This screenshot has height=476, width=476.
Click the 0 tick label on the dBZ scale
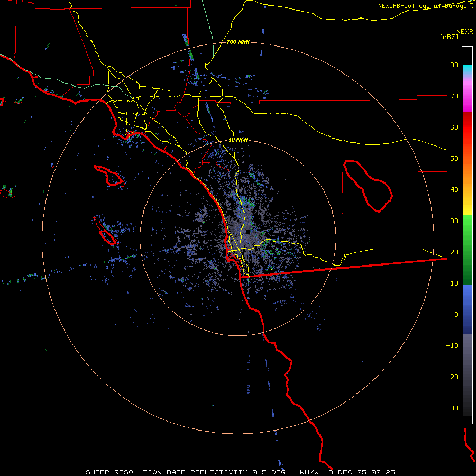pos(456,315)
